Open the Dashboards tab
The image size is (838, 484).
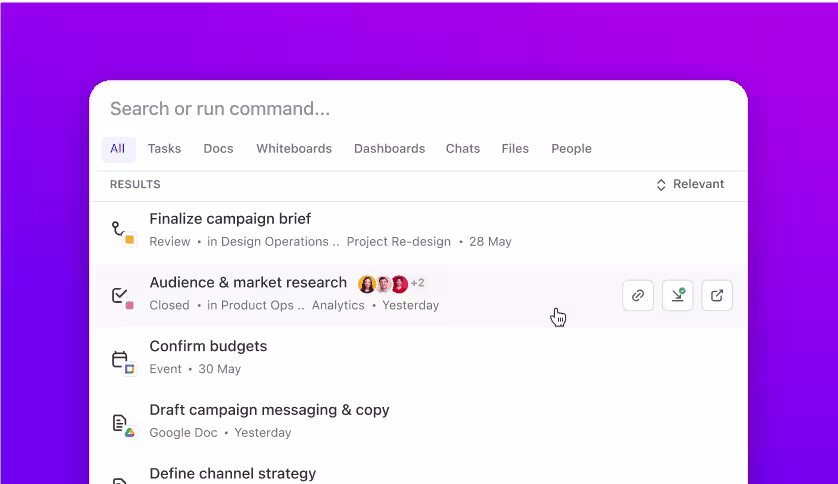[390, 149]
